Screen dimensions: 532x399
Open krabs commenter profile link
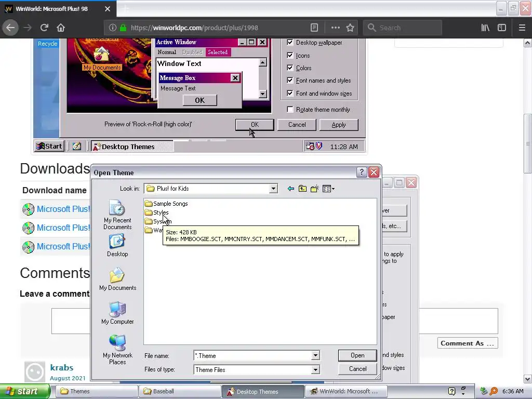pos(62,367)
